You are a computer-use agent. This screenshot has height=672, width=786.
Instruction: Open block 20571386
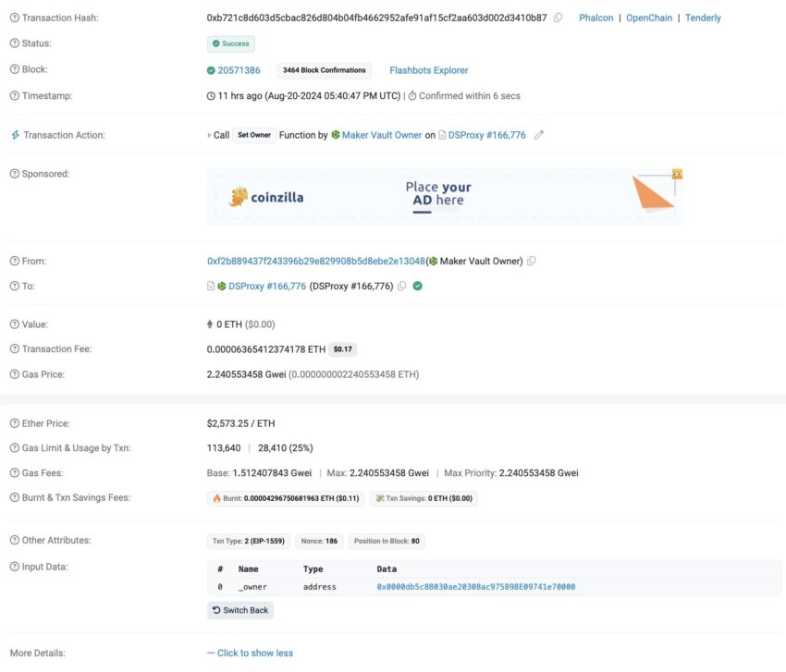[x=239, y=70]
